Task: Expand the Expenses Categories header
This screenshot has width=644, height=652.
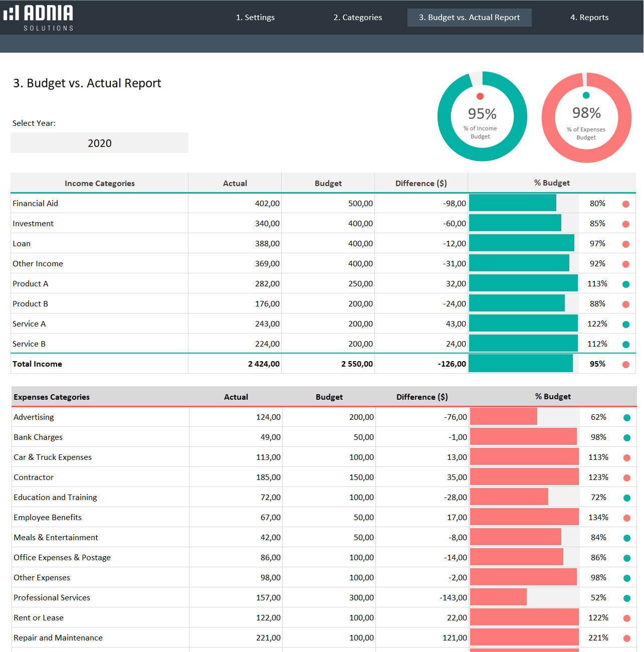Action: [52, 397]
